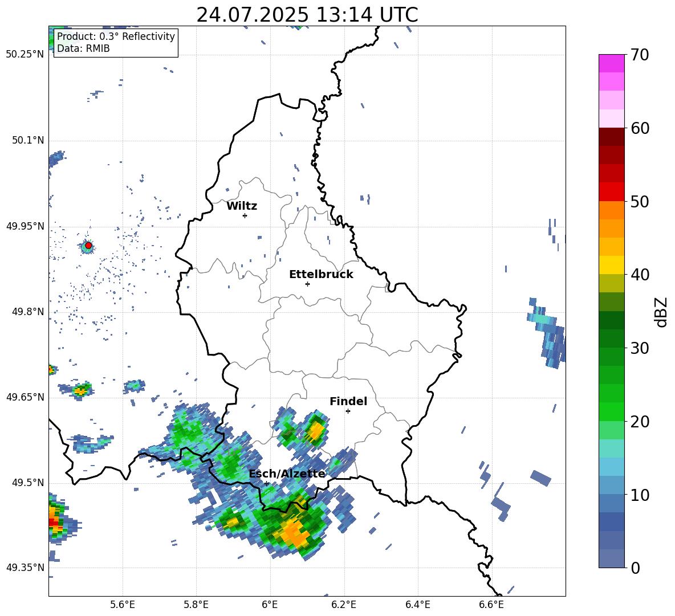Screen dimensions: 675x616
Task: Click the large orange storm core south of Esch/Alzette
Action: click(294, 533)
